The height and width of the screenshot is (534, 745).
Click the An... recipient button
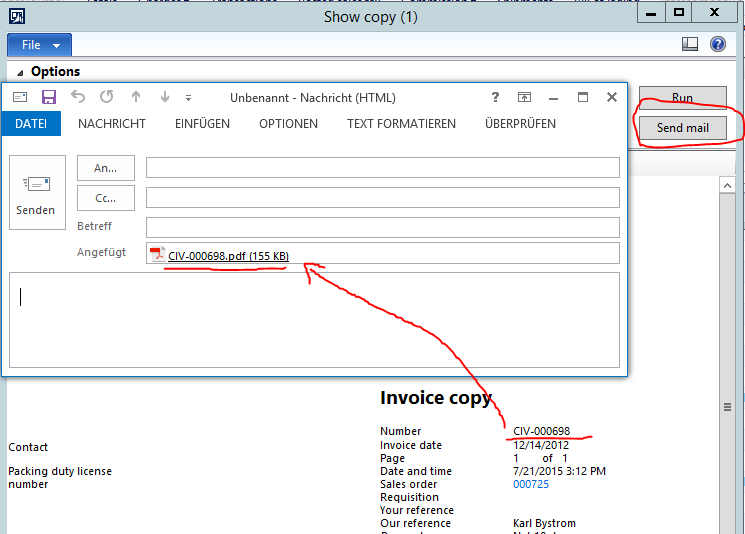(106, 168)
